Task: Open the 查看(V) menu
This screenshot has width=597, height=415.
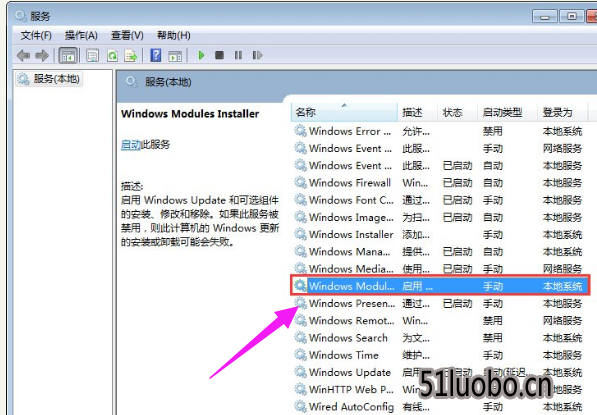Action: click(x=127, y=35)
